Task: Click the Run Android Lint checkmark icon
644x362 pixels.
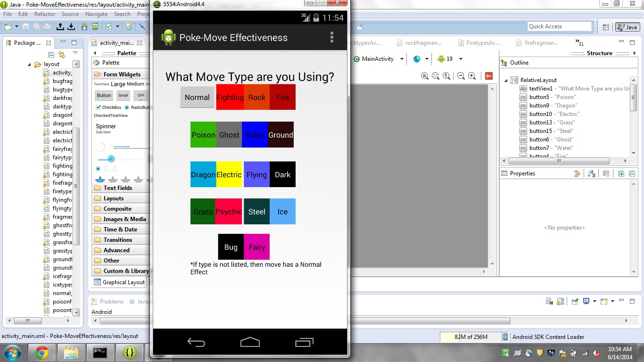Action: 109,26
